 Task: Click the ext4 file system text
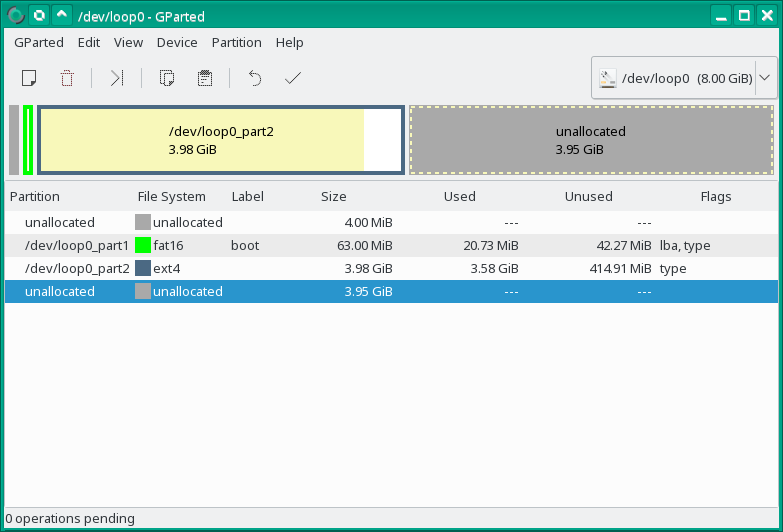(x=166, y=268)
